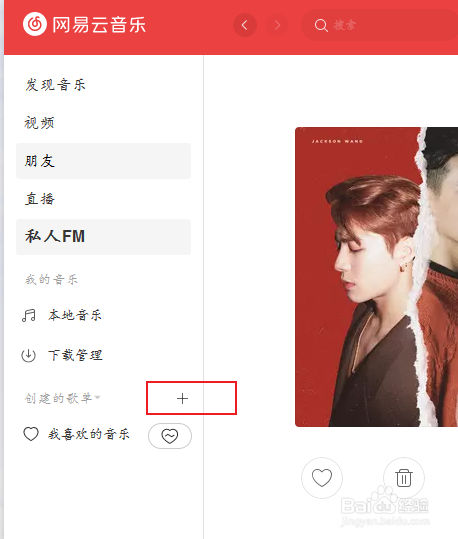Collapse the 创建的歌单 section arrow
The height and width of the screenshot is (539, 458).
98,397
